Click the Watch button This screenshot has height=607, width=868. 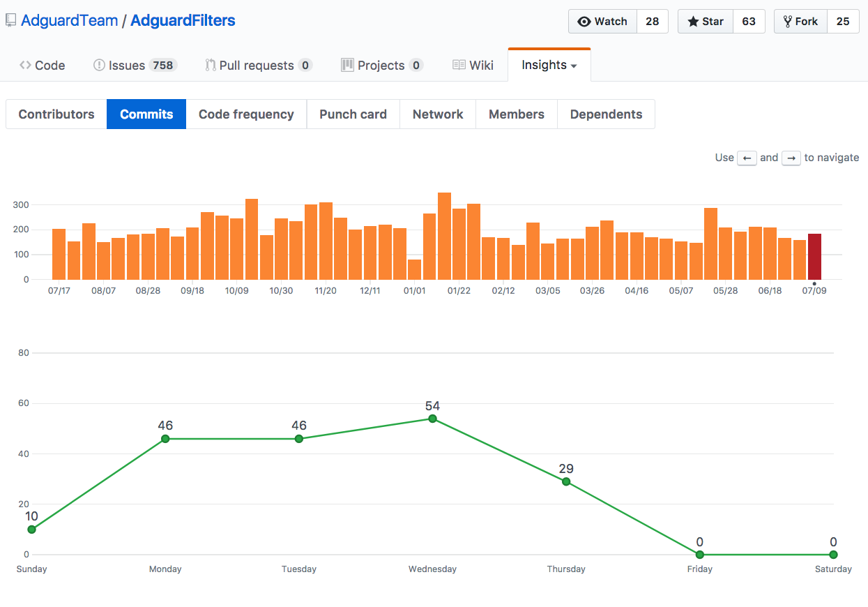(603, 22)
